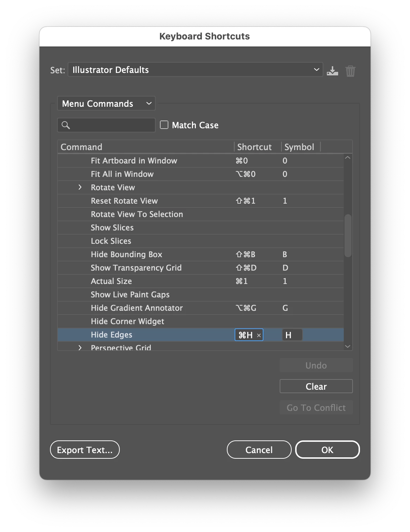
Task: Select the Rotate View To Selection row
Action: point(200,214)
